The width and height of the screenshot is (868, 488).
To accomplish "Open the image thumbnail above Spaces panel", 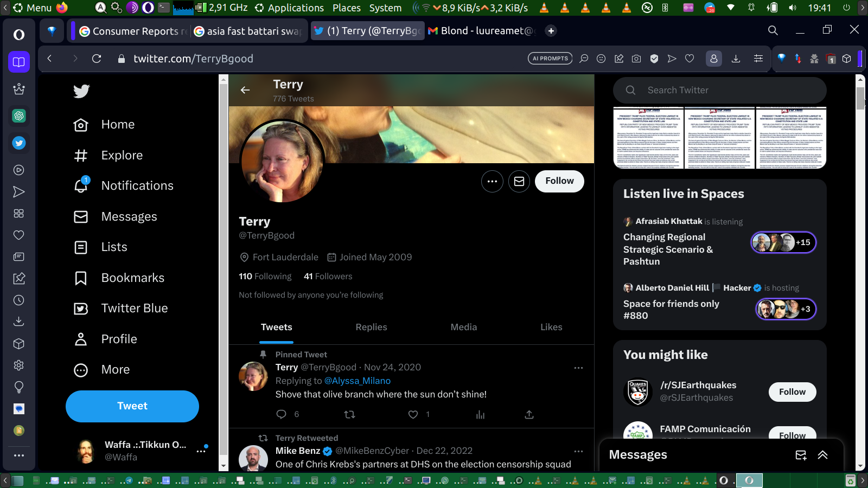I will click(719, 138).
